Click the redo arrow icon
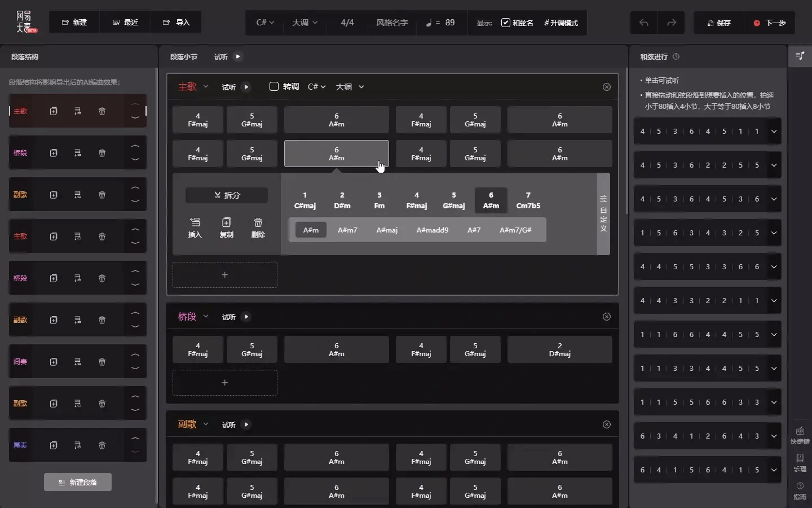The width and height of the screenshot is (812, 508). [671, 23]
